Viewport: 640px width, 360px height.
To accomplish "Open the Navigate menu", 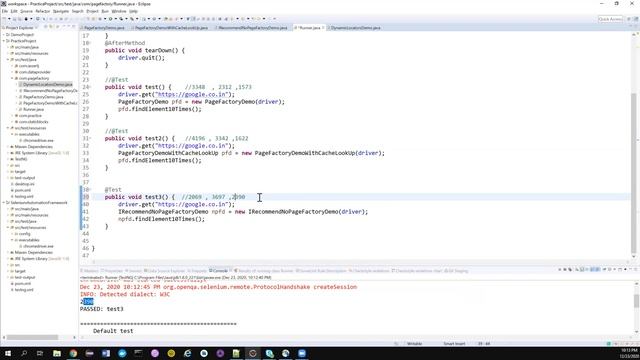I will pyautogui.click(x=61, y=11).
